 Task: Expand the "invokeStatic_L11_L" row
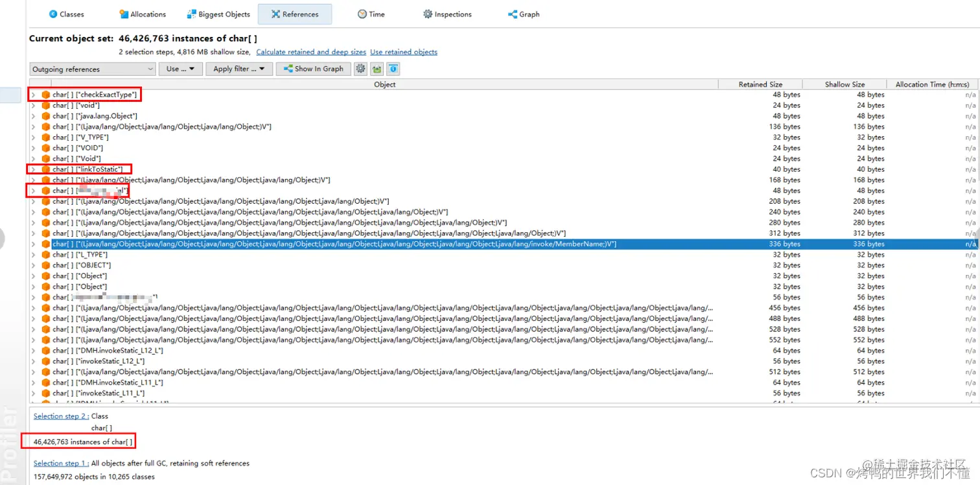point(34,393)
